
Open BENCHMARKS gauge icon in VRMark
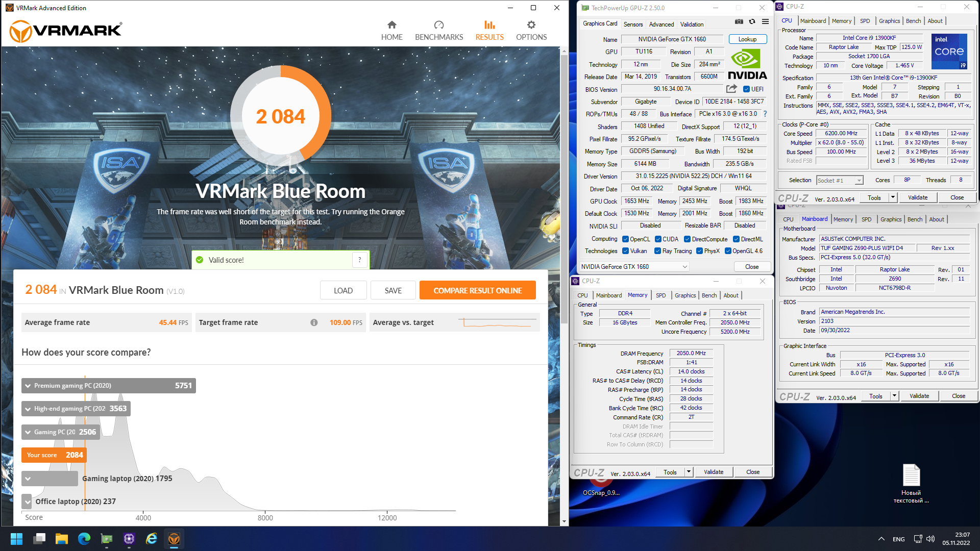coord(439,25)
